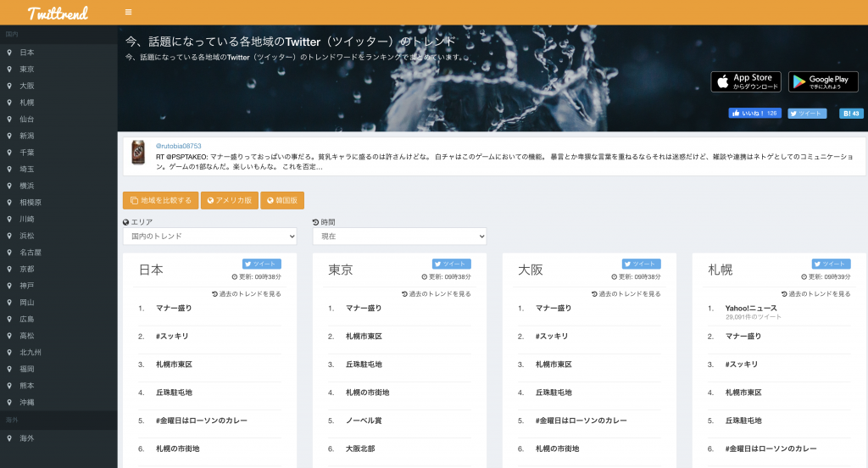
Task: Select 大阪 in the sidebar
Action: tap(26, 86)
